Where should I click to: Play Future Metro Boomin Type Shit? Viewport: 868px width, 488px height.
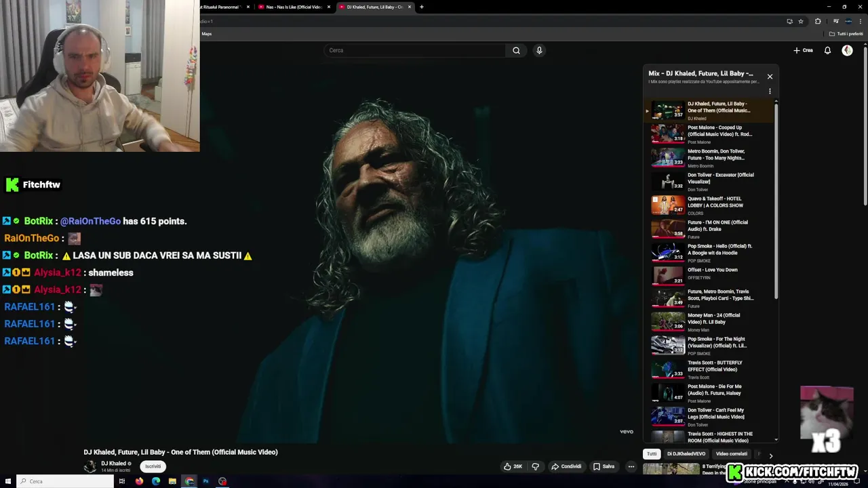click(707, 298)
